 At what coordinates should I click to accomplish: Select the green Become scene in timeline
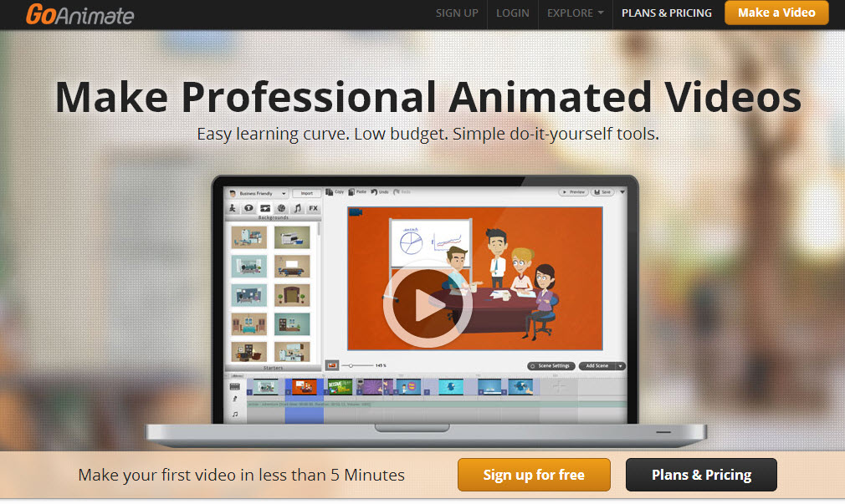click(x=340, y=387)
